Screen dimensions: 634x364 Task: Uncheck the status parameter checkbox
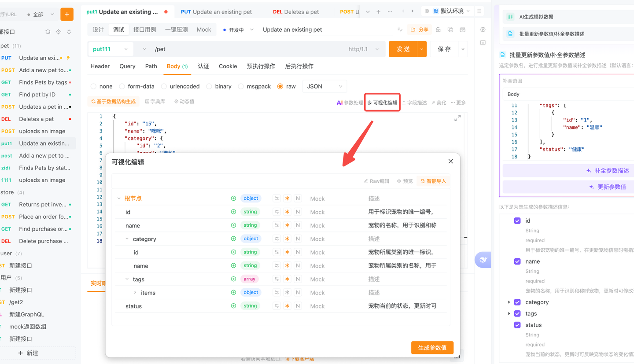(517, 325)
